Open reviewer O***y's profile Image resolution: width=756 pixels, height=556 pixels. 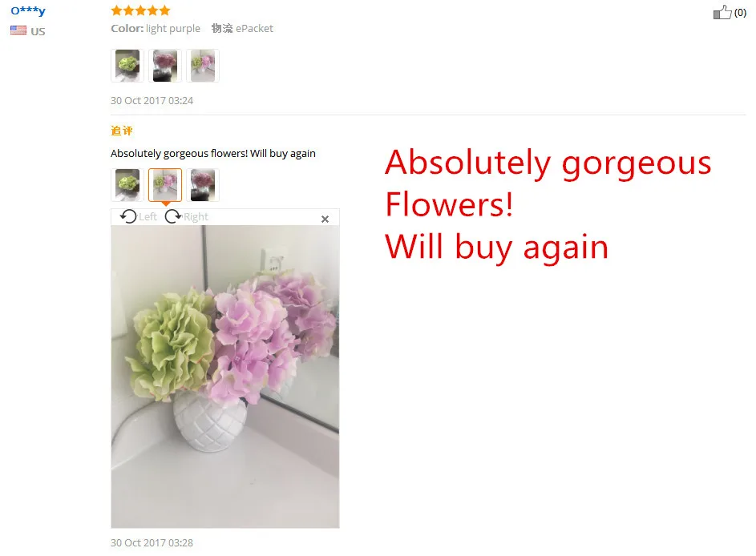[x=28, y=10]
